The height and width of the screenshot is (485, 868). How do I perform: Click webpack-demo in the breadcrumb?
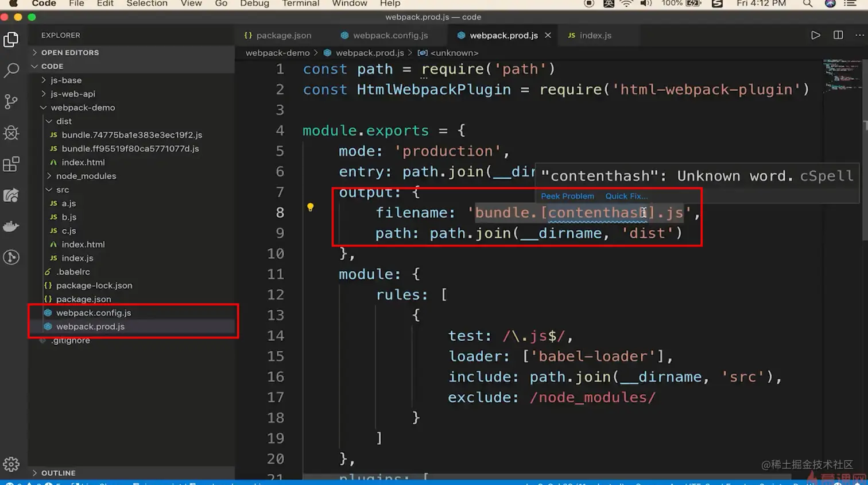pos(277,53)
